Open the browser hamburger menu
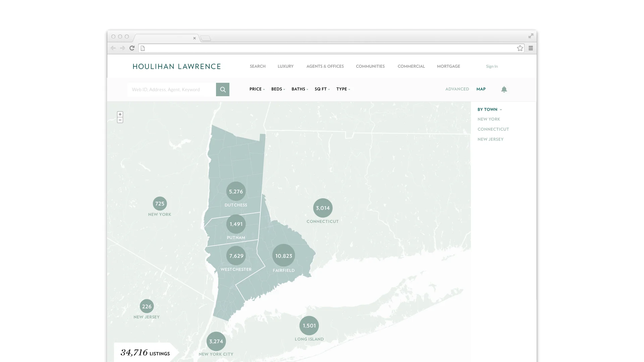This screenshot has width=644, height=362. click(531, 48)
